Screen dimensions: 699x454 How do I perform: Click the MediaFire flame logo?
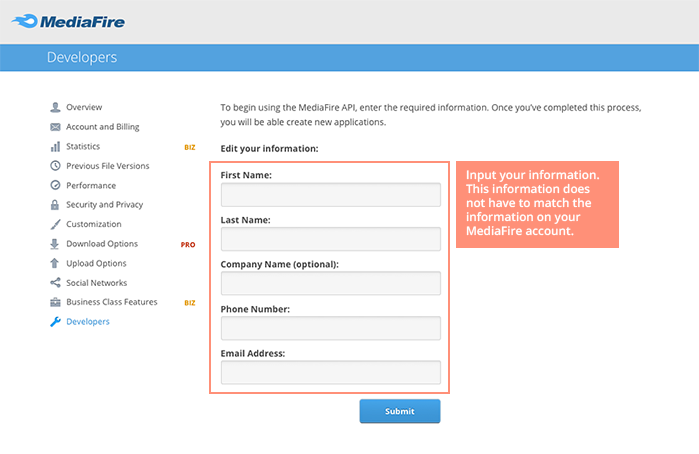[25, 21]
